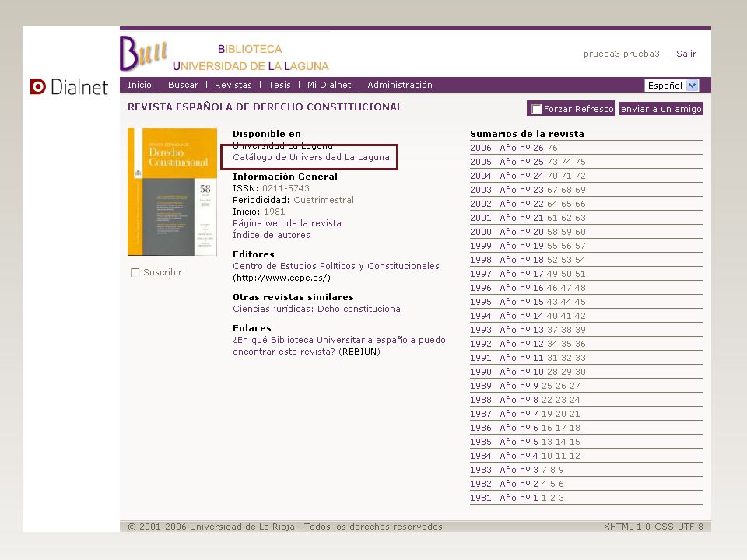Open issue 48 of year 1996

coord(580,288)
